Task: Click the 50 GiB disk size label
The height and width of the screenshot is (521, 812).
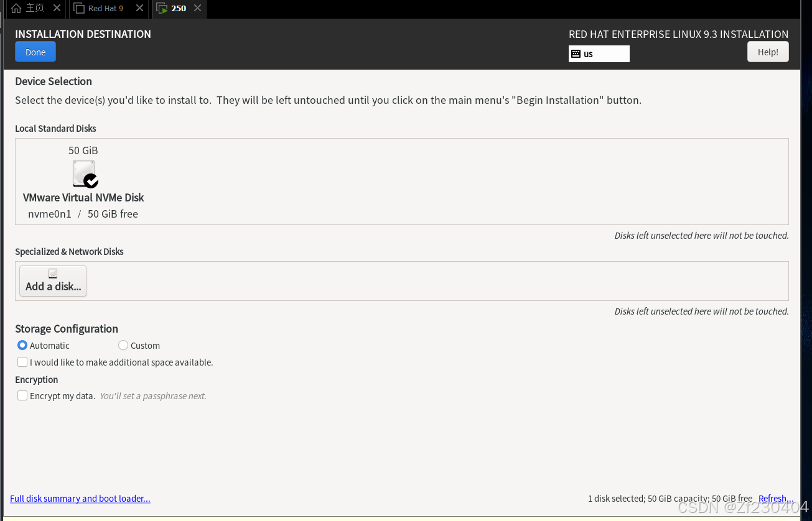Action: [83, 150]
